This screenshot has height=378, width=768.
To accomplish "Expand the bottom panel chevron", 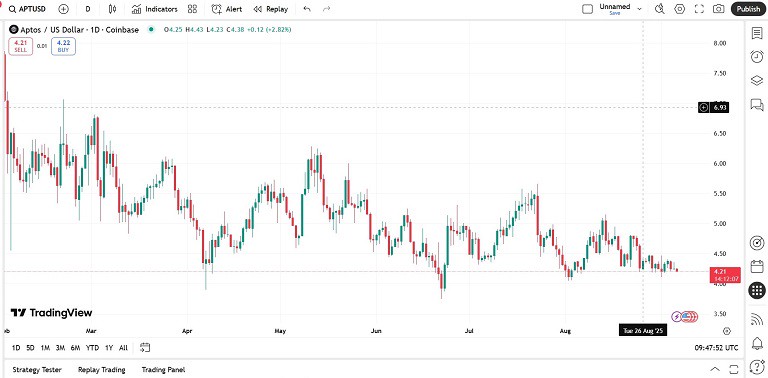I will click(715, 370).
